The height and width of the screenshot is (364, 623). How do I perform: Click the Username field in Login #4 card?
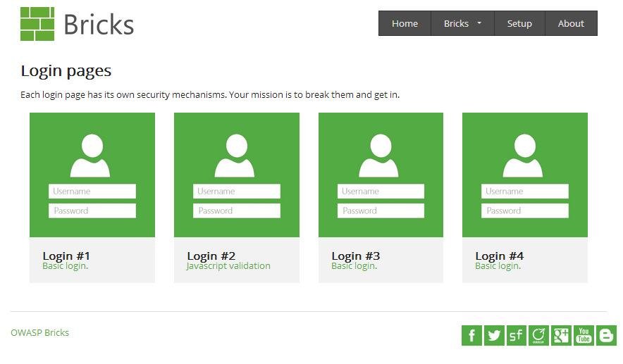(x=525, y=192)
